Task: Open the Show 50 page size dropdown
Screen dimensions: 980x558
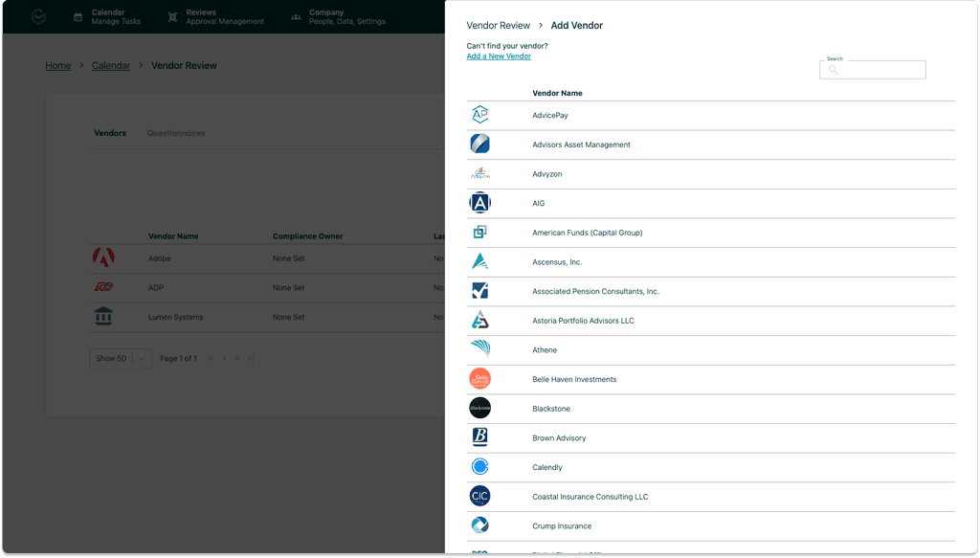Action: pyautogui.click(x=120, y=358)
